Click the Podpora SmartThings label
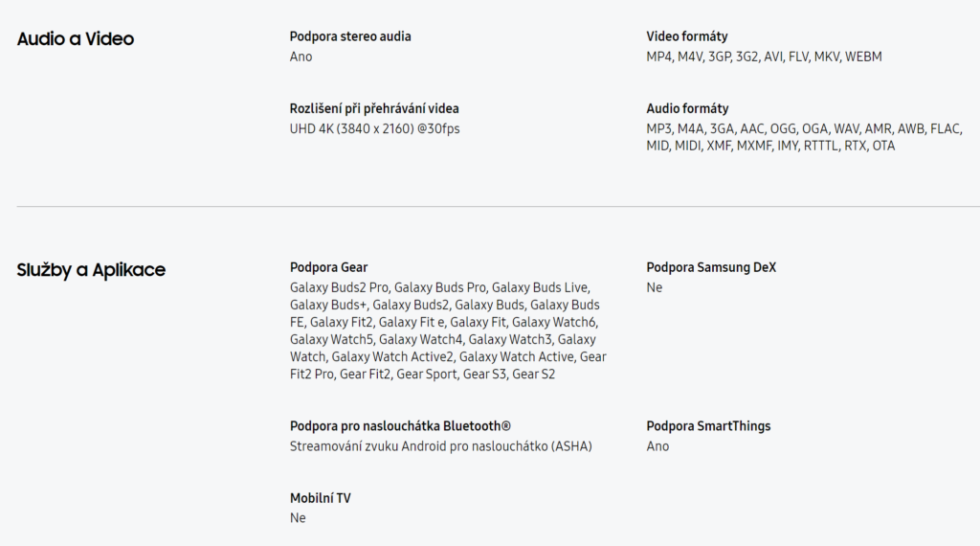The height and width of the screenshot is (546, 980). coord(708,426)
